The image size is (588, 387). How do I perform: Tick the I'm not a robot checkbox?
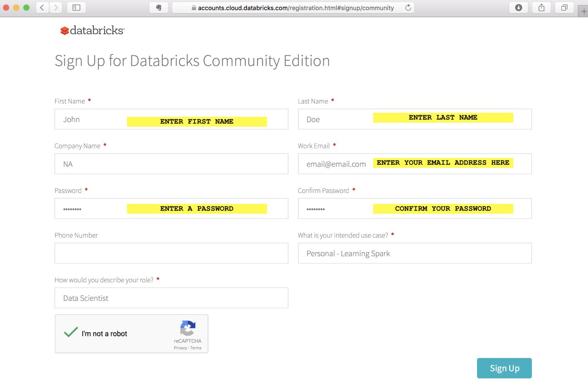[x=71, y=332]
